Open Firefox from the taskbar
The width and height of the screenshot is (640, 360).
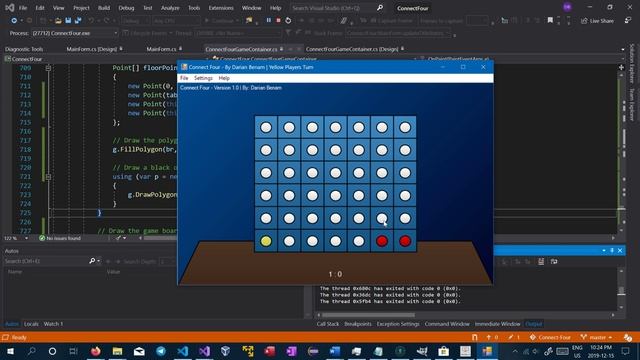96,351
